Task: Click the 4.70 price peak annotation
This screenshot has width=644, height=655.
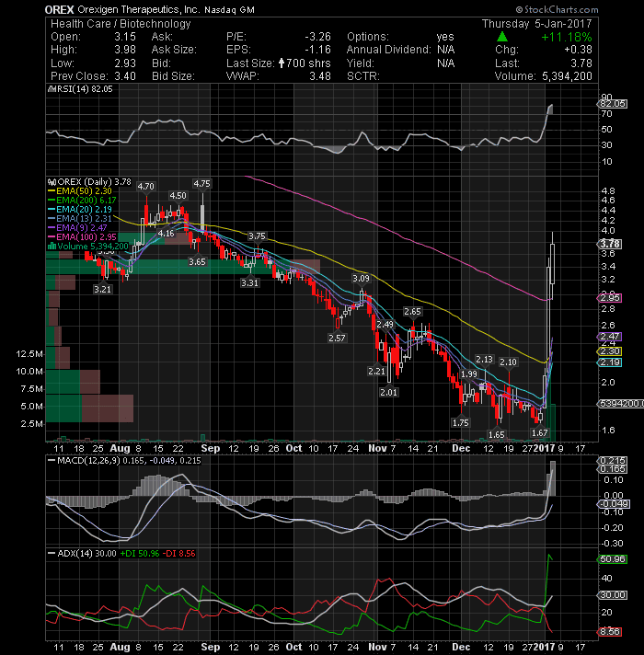Action: tap(145, 187)
